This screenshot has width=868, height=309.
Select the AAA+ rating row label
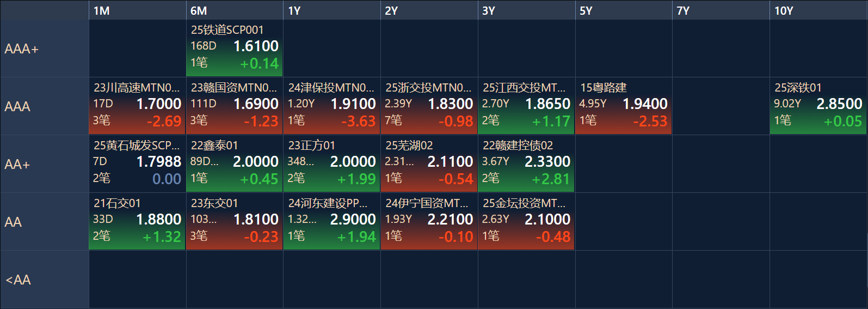[45, 49]
